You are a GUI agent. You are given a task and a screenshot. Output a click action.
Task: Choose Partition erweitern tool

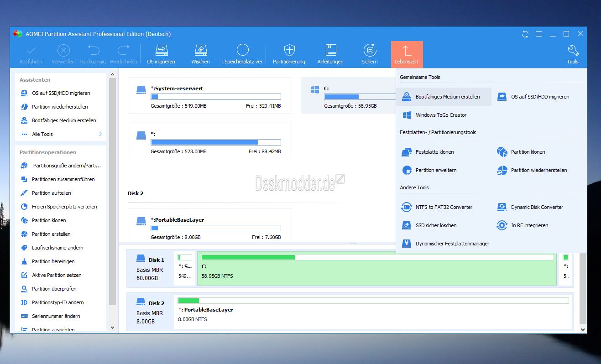pos(429,170)
